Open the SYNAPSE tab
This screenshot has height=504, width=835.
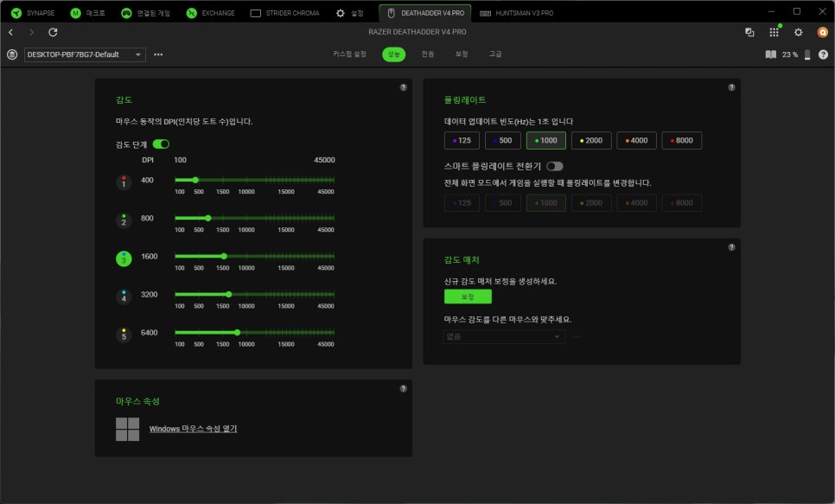coord(33,13)
